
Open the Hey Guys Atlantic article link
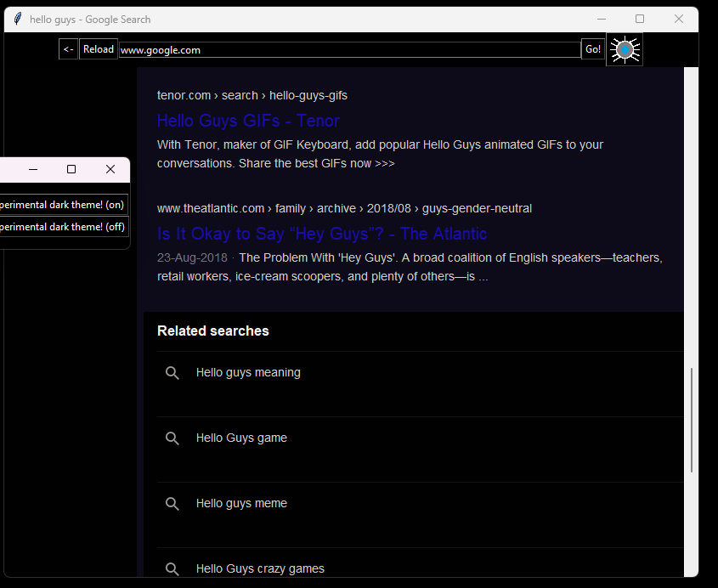tap(321, 234)
